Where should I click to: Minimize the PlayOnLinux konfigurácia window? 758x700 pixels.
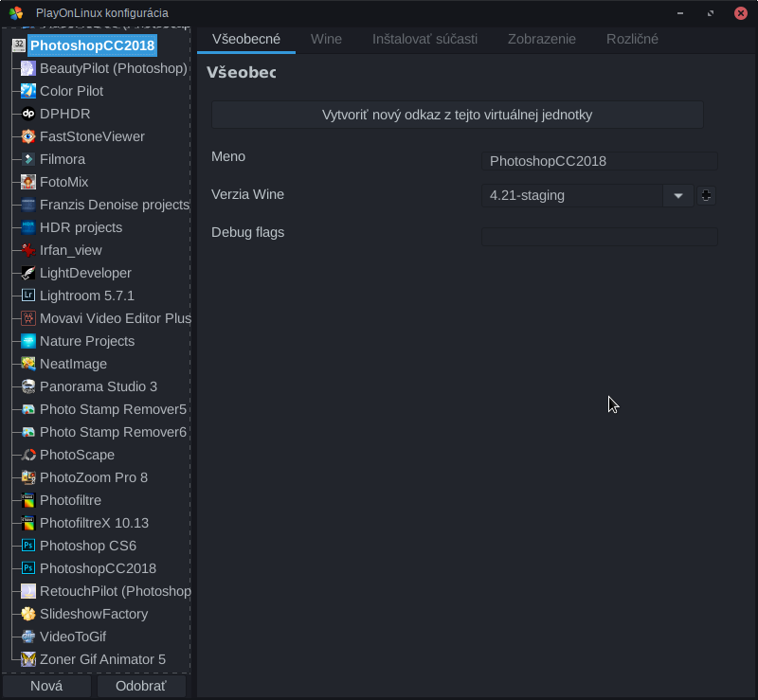click(680, 13)
